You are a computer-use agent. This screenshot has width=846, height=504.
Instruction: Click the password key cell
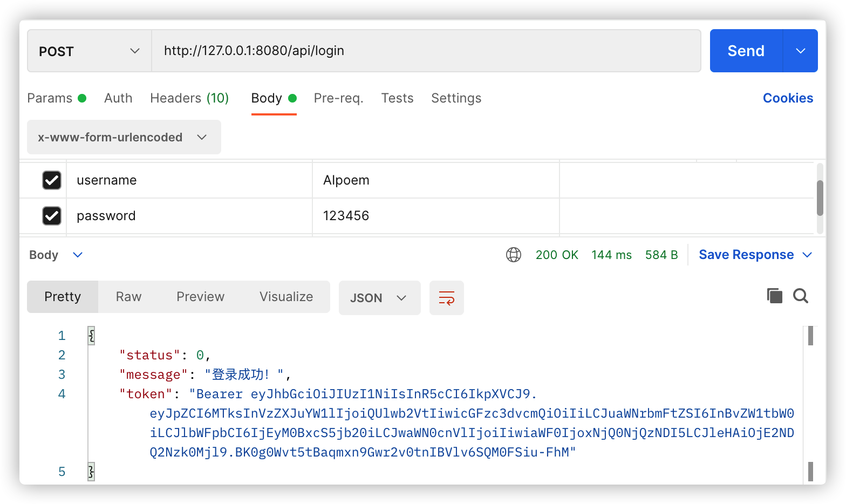[x=189, y=216]
